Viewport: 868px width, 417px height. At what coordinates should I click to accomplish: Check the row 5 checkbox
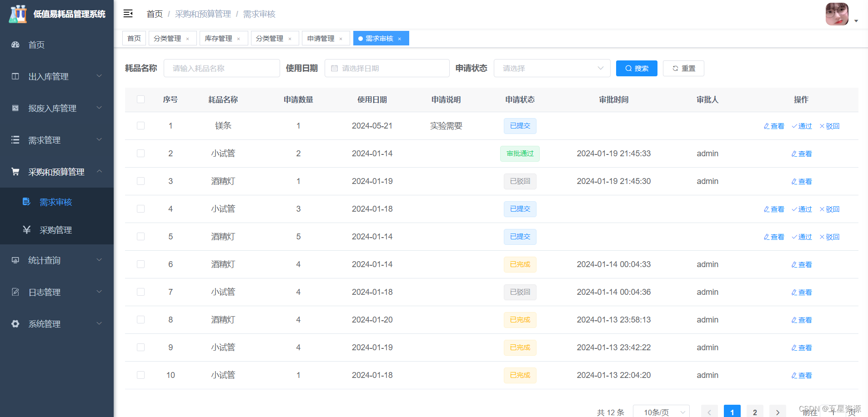pyautogui.click(x=141, y=237)
